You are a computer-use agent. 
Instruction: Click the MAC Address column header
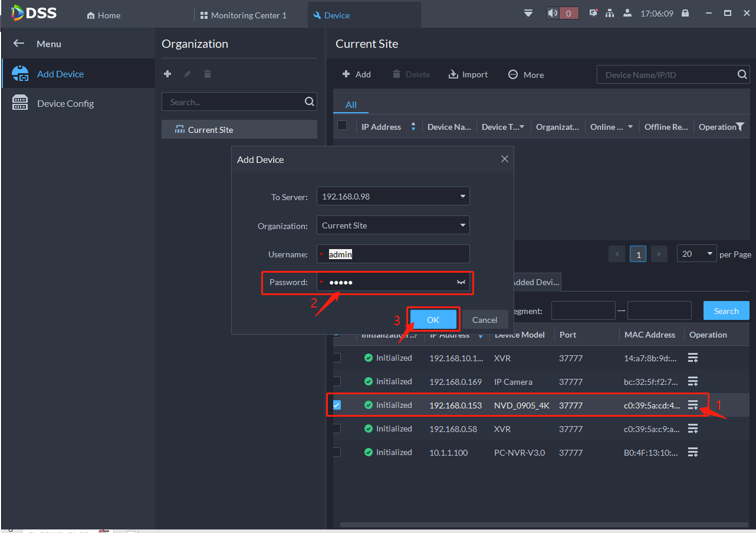pos(650,335)
